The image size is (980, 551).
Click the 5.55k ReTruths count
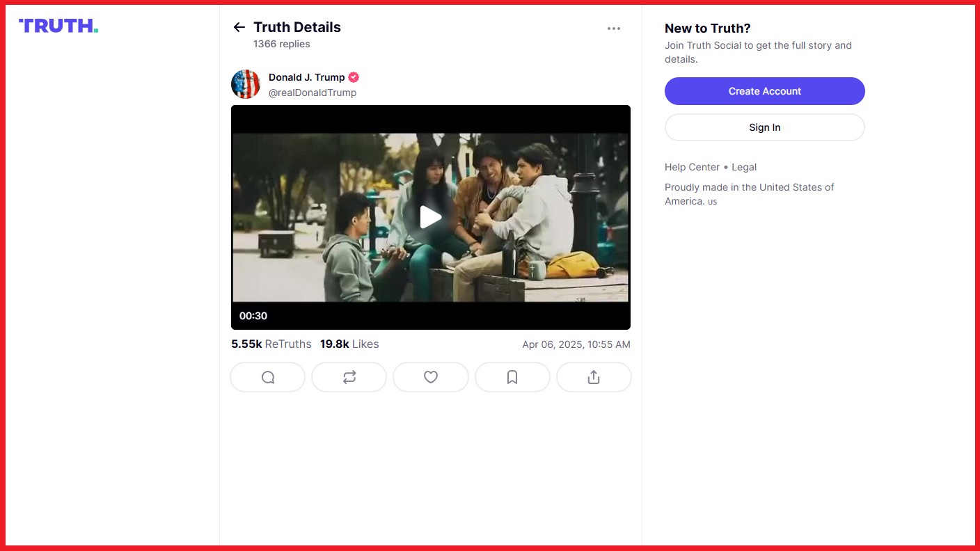tap(271, 344)
